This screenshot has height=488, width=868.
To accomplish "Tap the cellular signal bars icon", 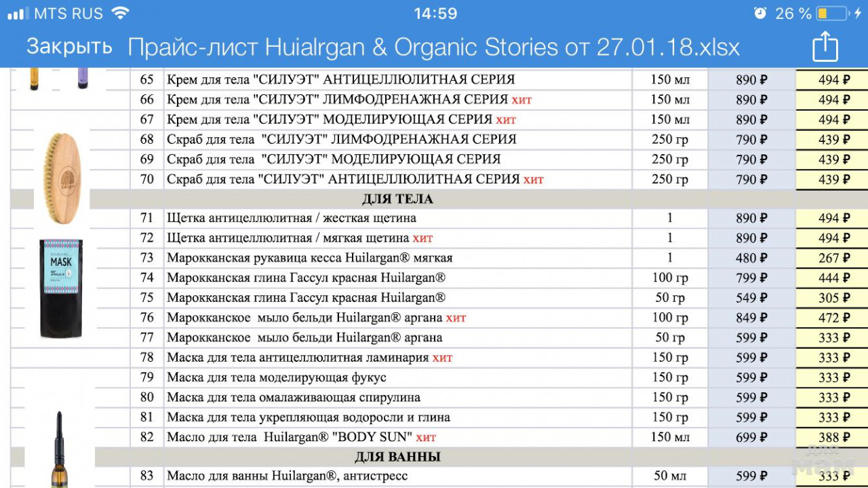I will [x=18, y=14].
